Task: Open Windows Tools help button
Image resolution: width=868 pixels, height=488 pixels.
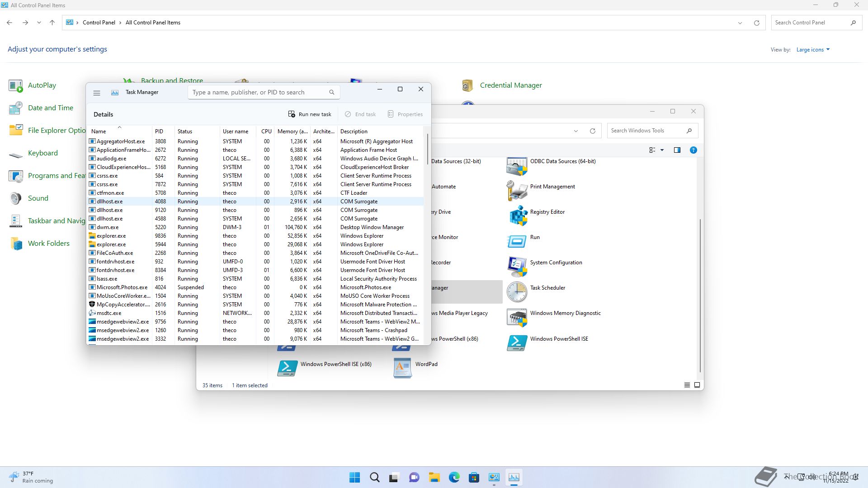Action: click(x=693, y=150)
